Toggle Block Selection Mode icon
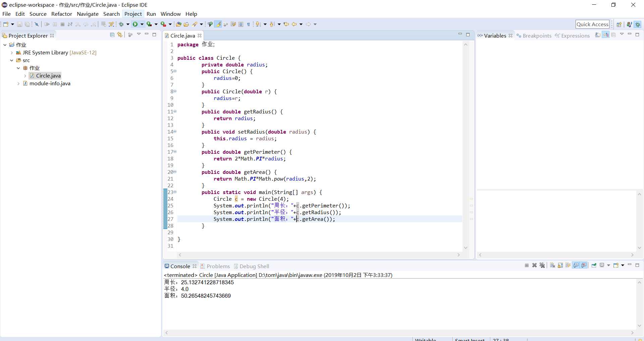The height and width of the screenshot is (341, 644). tap(241, 24)
